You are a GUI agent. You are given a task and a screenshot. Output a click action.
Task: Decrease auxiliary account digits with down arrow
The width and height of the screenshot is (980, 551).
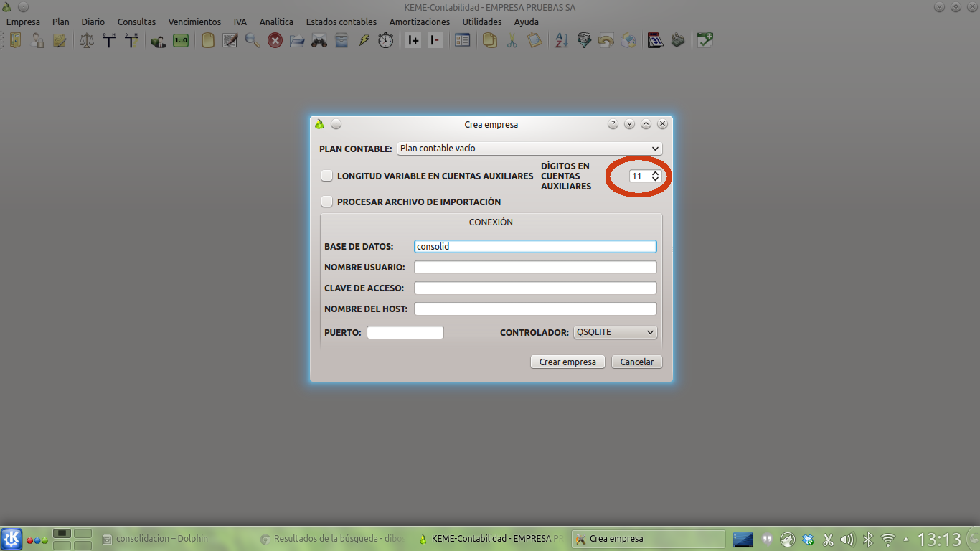tap(655, 179)
